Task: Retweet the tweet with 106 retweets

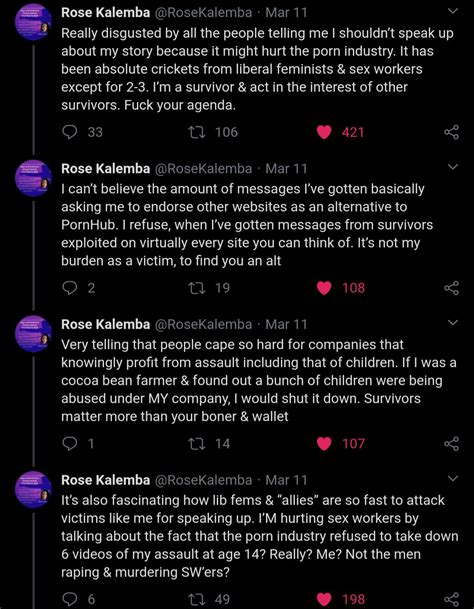Action: click(x=196, y=132)
